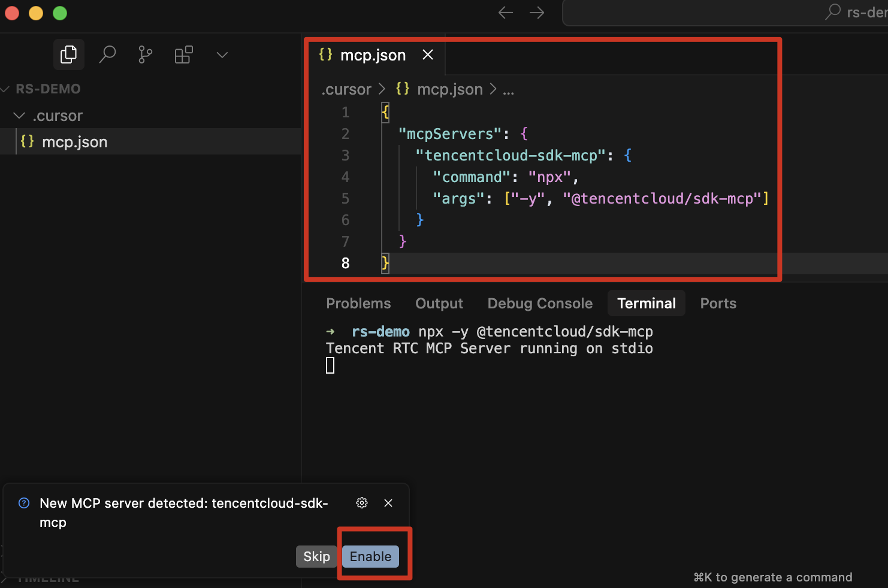
Task: Go back with the left arrow
Action: coord(506,13)
